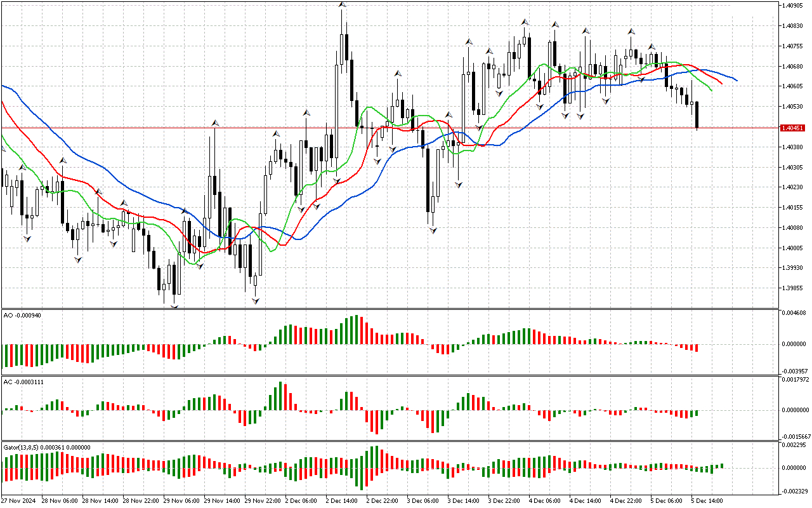Screen dimensions: 812x508
Task: Select price scale value 1.40530
Action: [793, 107]
